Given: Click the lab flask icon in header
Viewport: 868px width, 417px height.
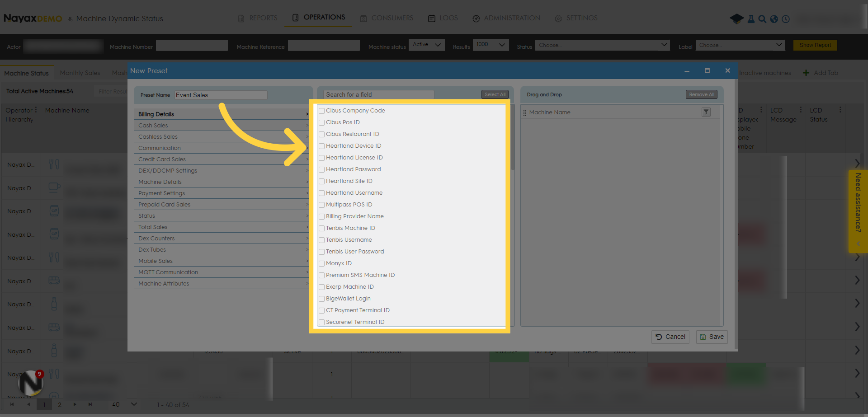Looking at the screenshot, I should tap(751, 19).
